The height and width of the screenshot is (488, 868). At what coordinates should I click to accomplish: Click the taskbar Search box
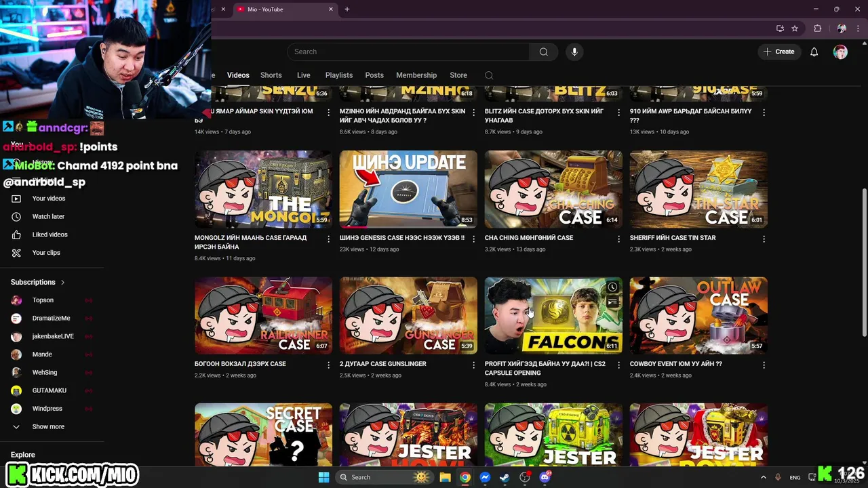384,477
